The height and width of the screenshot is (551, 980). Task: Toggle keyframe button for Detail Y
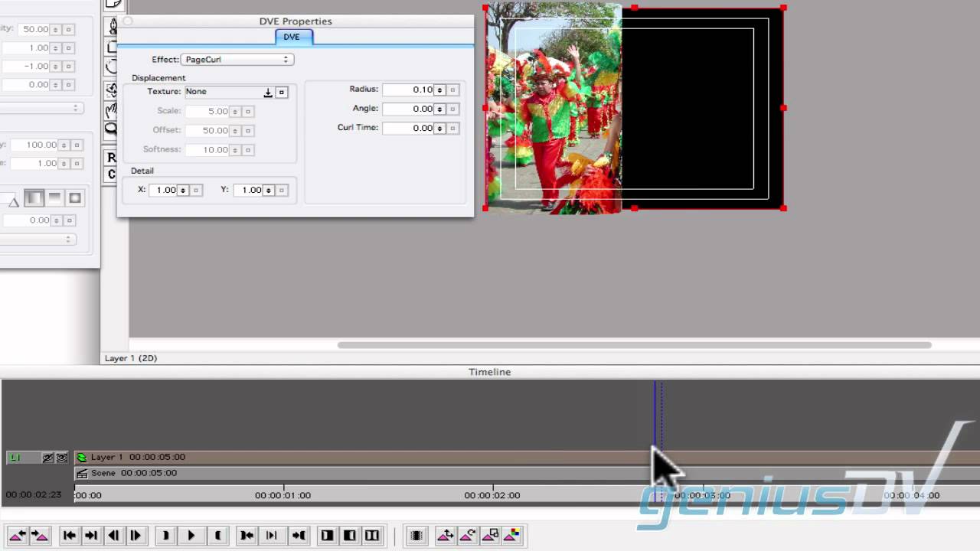coord(282,191)
